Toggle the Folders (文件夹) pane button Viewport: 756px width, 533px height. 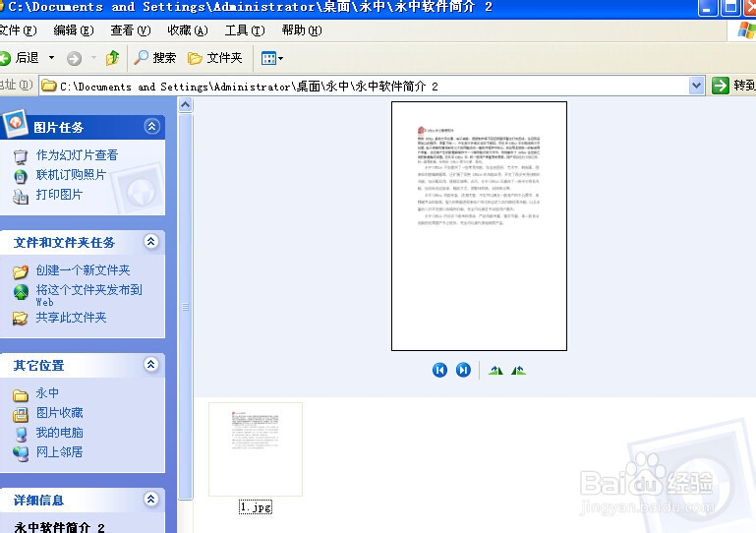(x=215, y=58)
